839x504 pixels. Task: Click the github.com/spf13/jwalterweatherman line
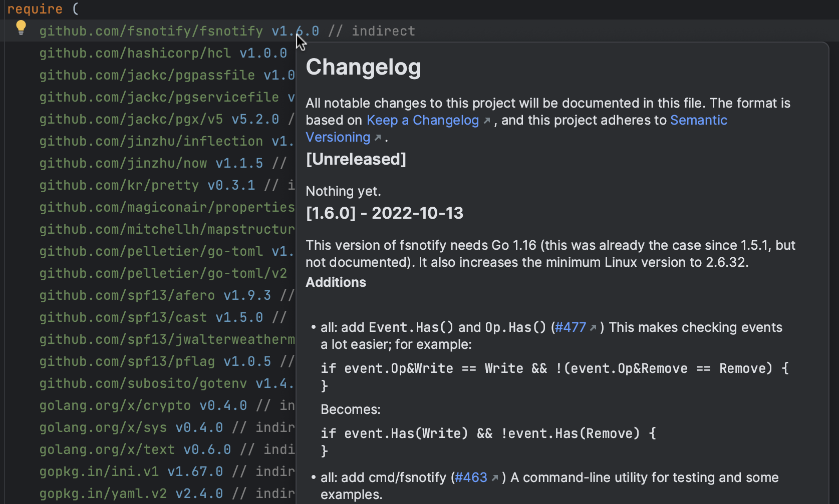[167, 339]
